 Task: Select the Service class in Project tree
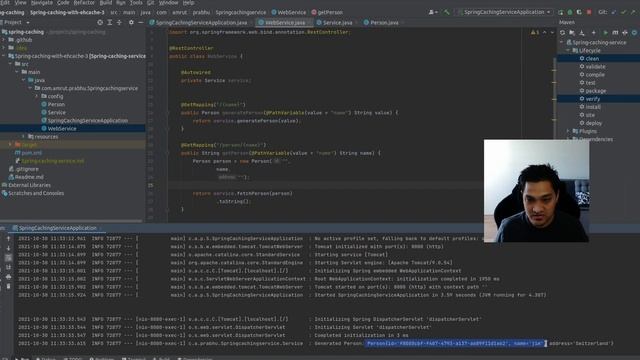pyautogui.click(x=57, y=113)
